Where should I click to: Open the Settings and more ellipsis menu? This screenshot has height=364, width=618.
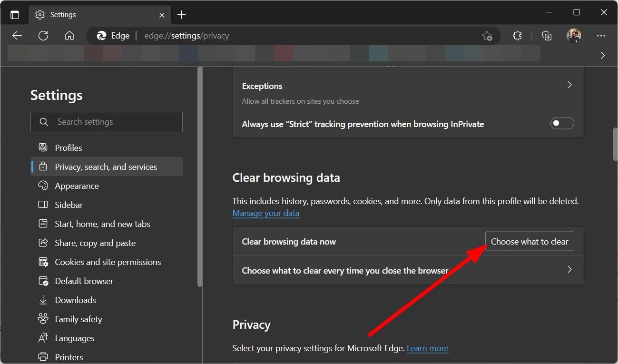[x=601, y=36]
